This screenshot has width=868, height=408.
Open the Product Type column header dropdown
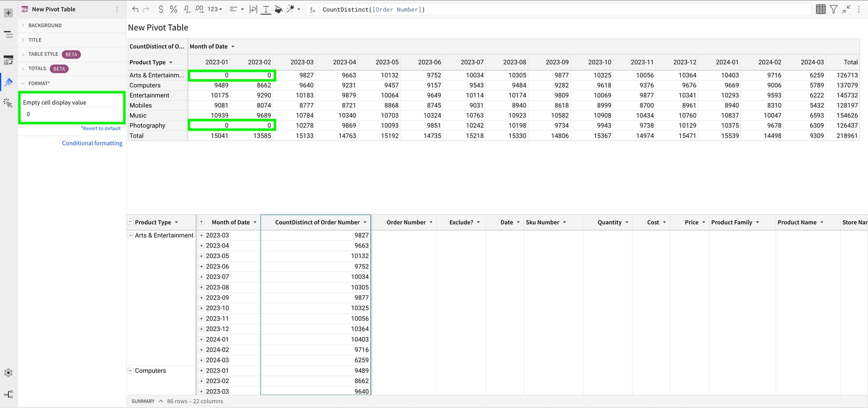coord(172,62)
